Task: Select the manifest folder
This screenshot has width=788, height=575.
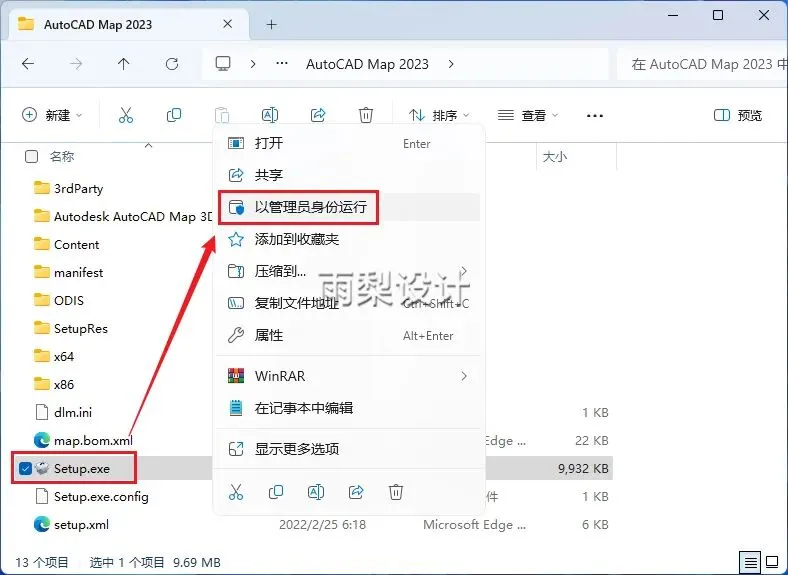Action: pyautogui.click(x=78, y=272)
